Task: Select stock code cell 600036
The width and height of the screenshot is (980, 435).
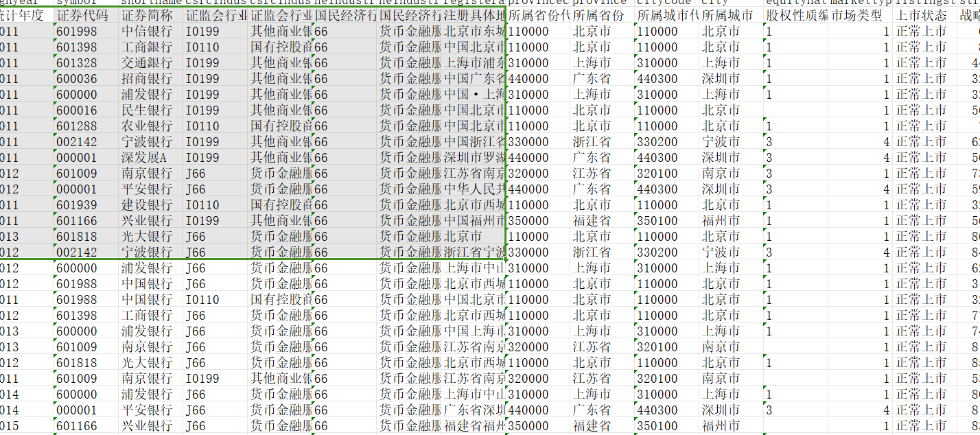Action: [x=86, y=78]
